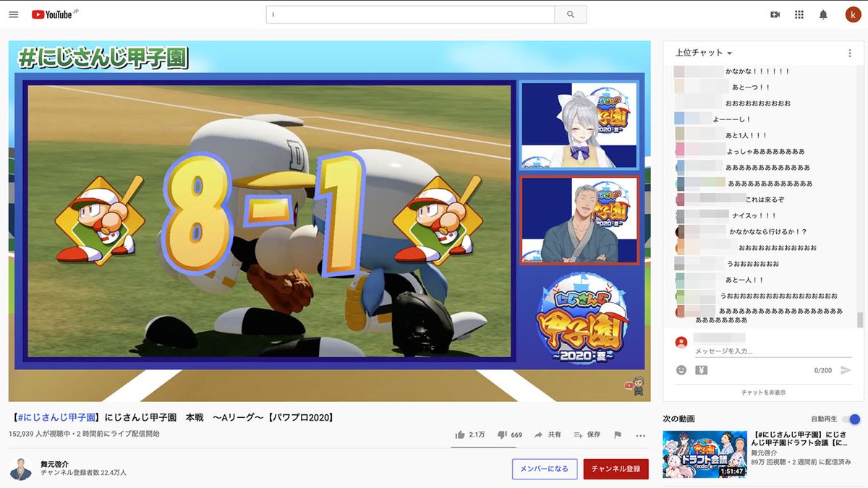868x488 pixels.
Task: Expand the 上位チャット dropdown
Action: (704, 53)
